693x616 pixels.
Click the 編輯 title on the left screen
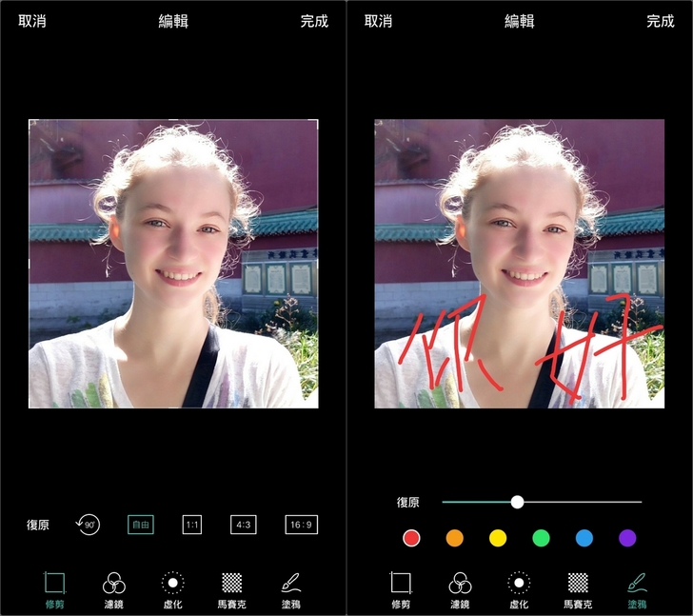173,21
